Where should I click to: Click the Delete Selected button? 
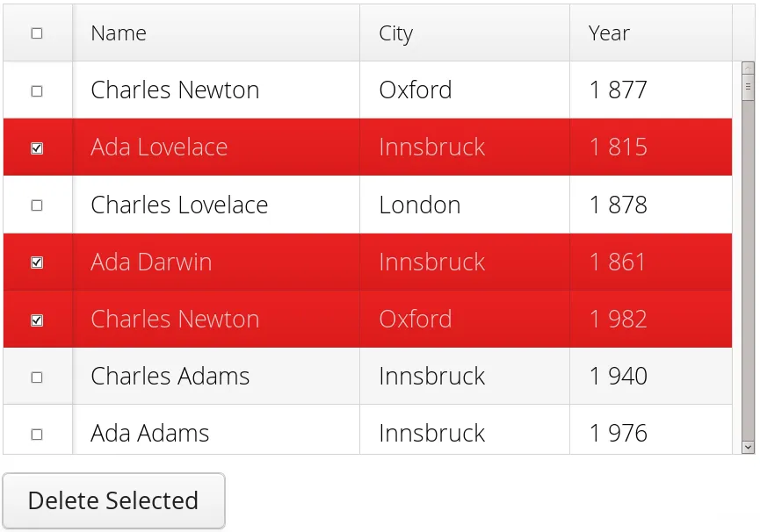tap(114, 500)
